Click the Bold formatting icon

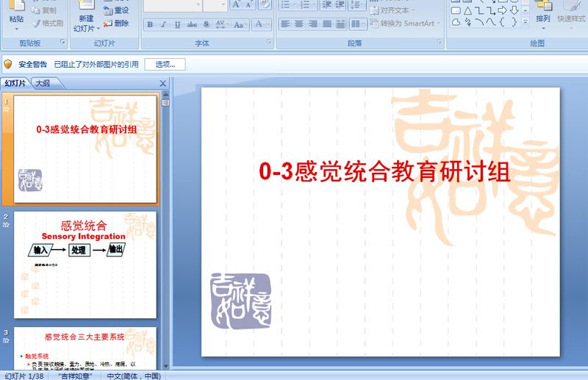tap(150, 24)
